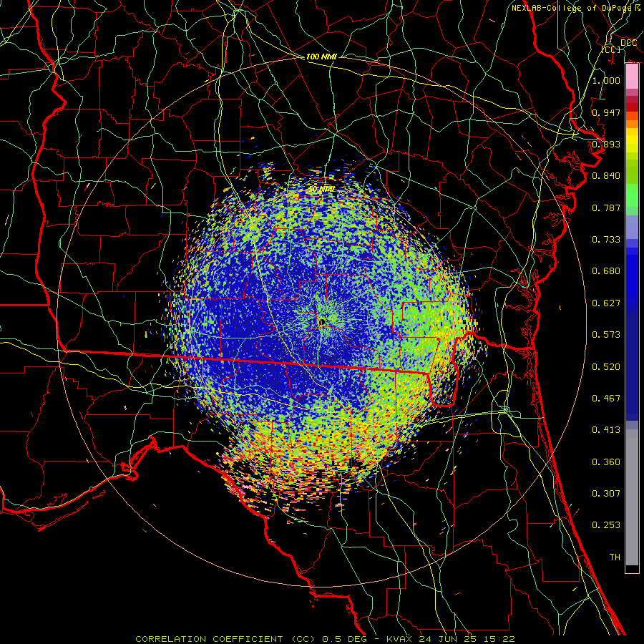This screenshot has width=644, height=644.
Task: Select the 0.360 legend value
Action: (x=606, y=462)
